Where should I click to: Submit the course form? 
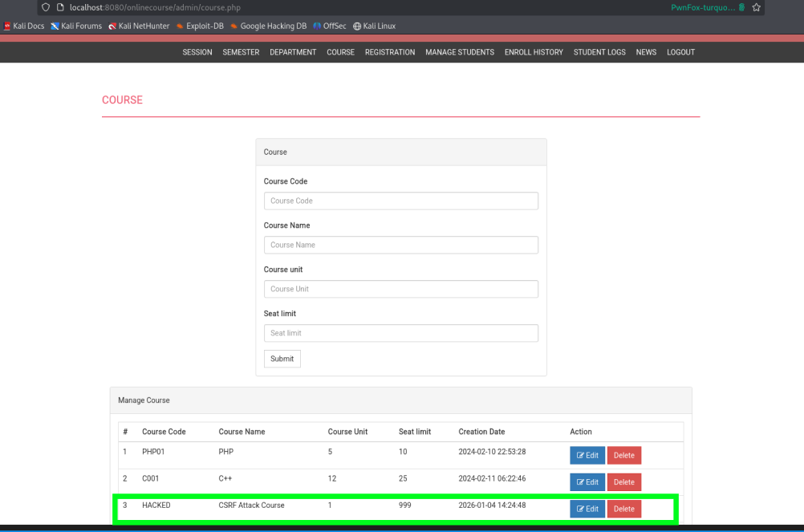[282, 359]
